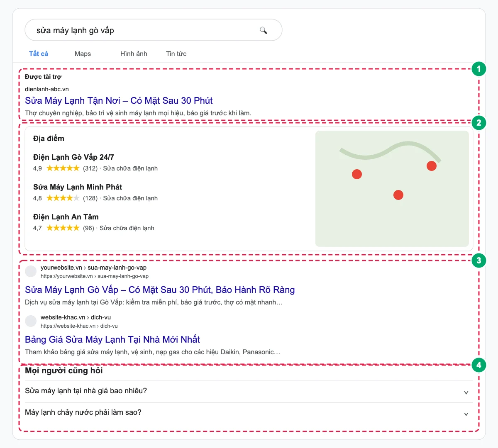Click the star rating of Điện Lạnh Gò Vấp 24/7

coord(63,168)
